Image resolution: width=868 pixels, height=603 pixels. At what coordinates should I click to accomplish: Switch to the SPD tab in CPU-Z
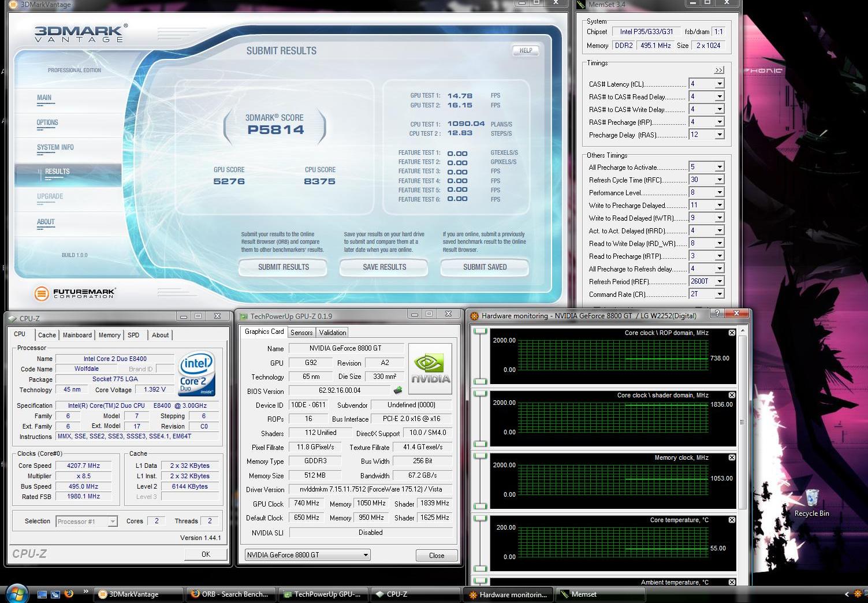(133, 335)
